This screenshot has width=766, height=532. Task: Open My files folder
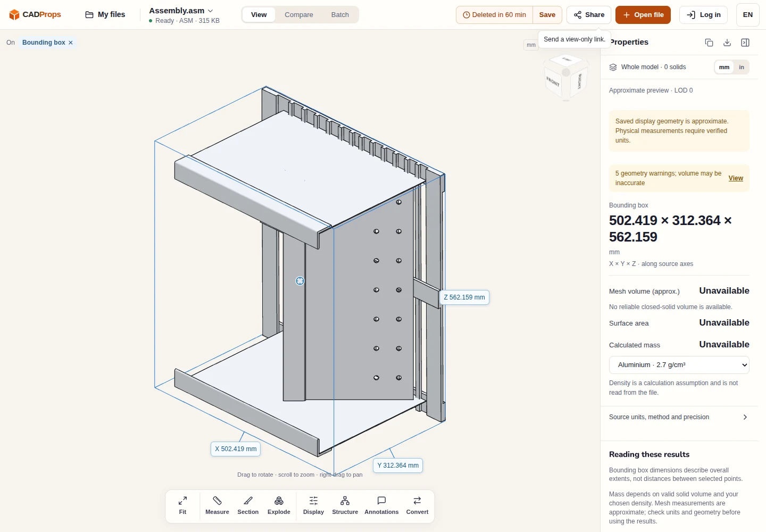pos(105,14)
